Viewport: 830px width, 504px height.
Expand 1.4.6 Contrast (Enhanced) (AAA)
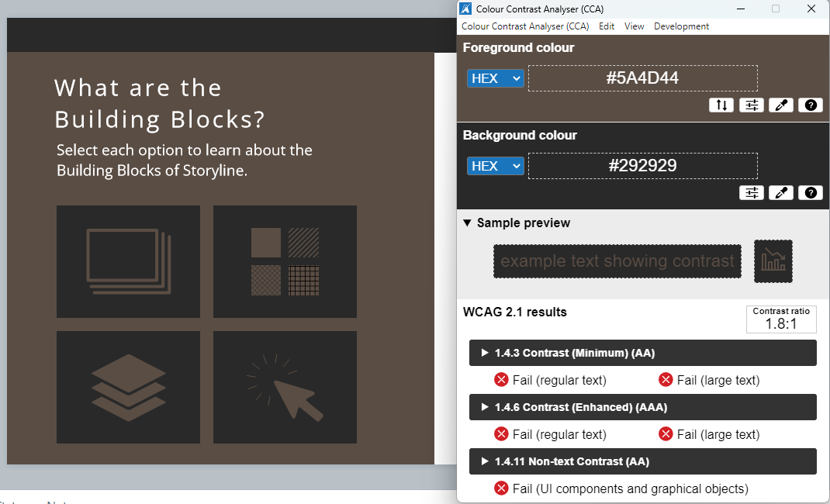[x=642, y=407]
